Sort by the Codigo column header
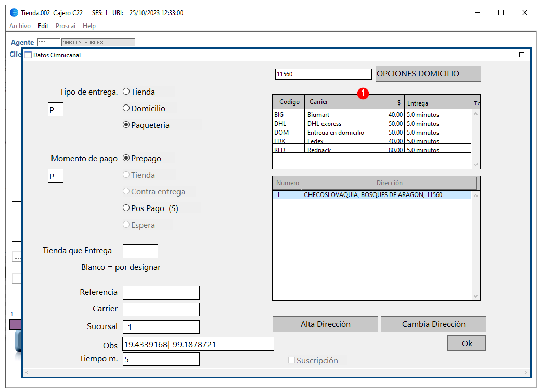 (289, 102)
